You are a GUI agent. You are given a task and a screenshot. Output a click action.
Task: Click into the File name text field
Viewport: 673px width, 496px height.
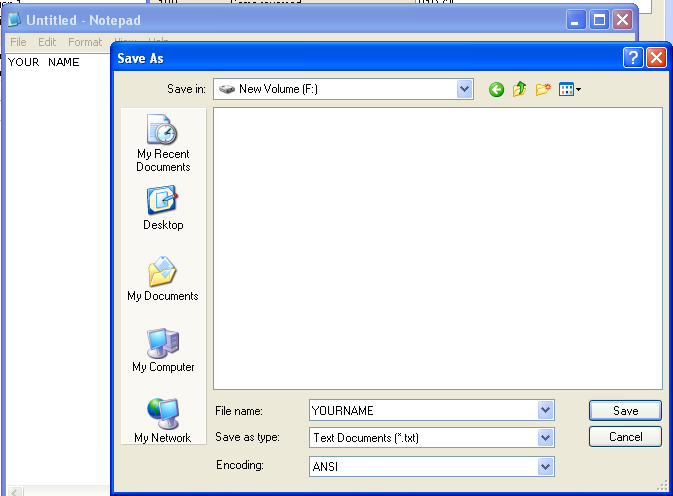click(x=424, y=410)
